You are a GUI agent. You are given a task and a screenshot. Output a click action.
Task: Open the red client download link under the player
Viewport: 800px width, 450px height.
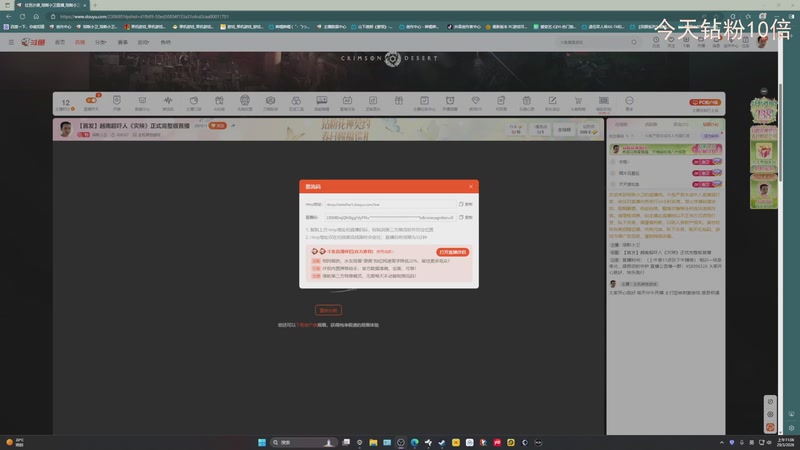pyautogui.click(x=307, y=325)
